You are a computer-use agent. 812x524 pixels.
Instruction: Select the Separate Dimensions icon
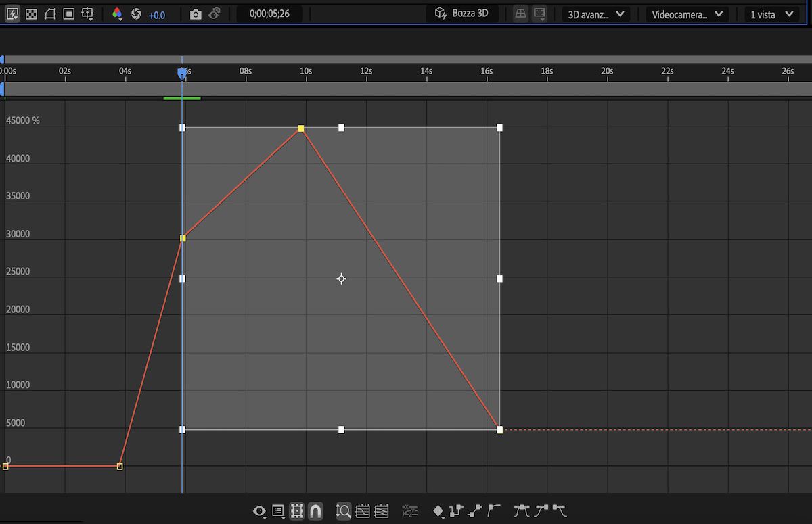coord(410,511)
